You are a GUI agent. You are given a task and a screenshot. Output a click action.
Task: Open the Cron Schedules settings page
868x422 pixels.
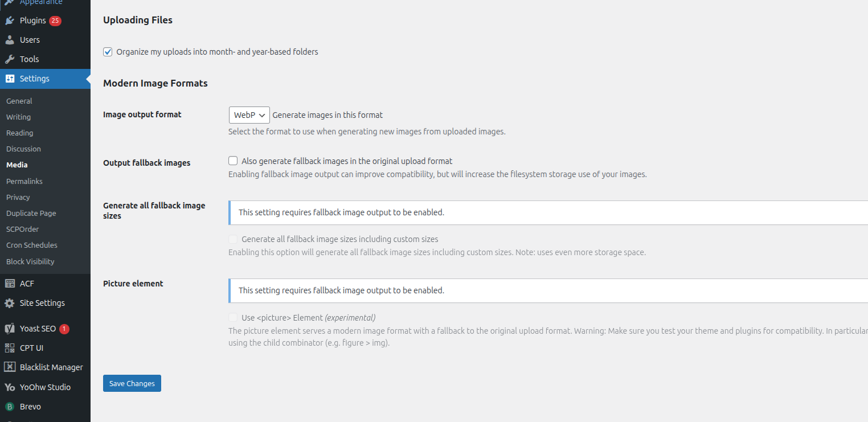point(32,245)
